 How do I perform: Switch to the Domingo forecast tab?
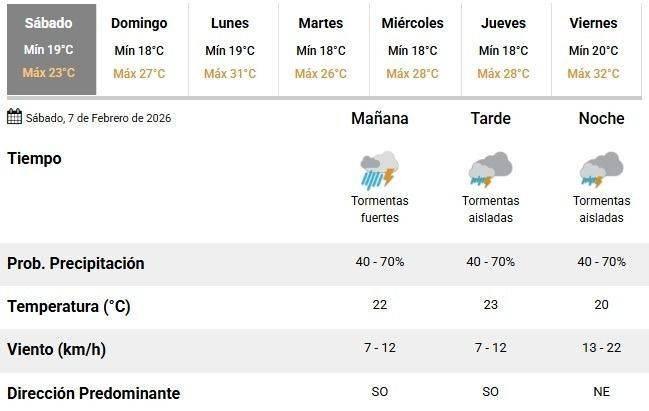pyautogui.click(x=139, y=49)
